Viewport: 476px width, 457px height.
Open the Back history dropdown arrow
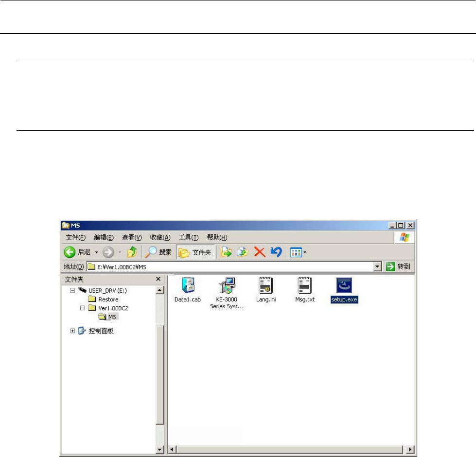tap(97, 252)
